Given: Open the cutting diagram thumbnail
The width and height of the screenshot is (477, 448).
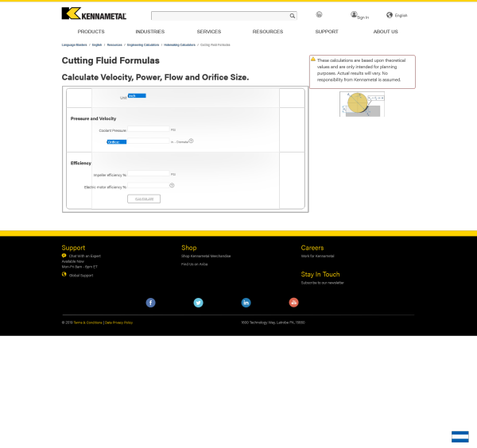Looking at the screenshot, I should [362, 104].
